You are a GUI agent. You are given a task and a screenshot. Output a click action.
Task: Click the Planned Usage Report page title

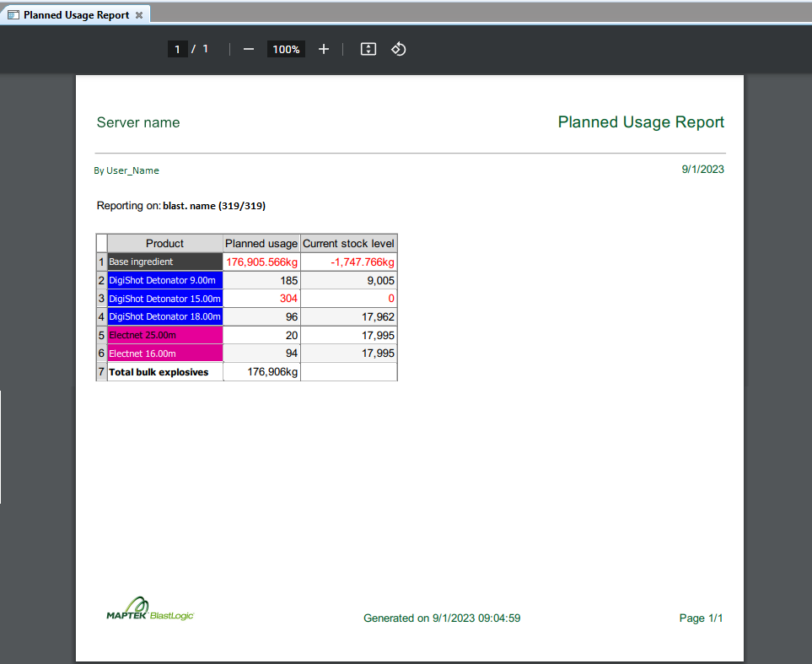[x=641, y=122]
